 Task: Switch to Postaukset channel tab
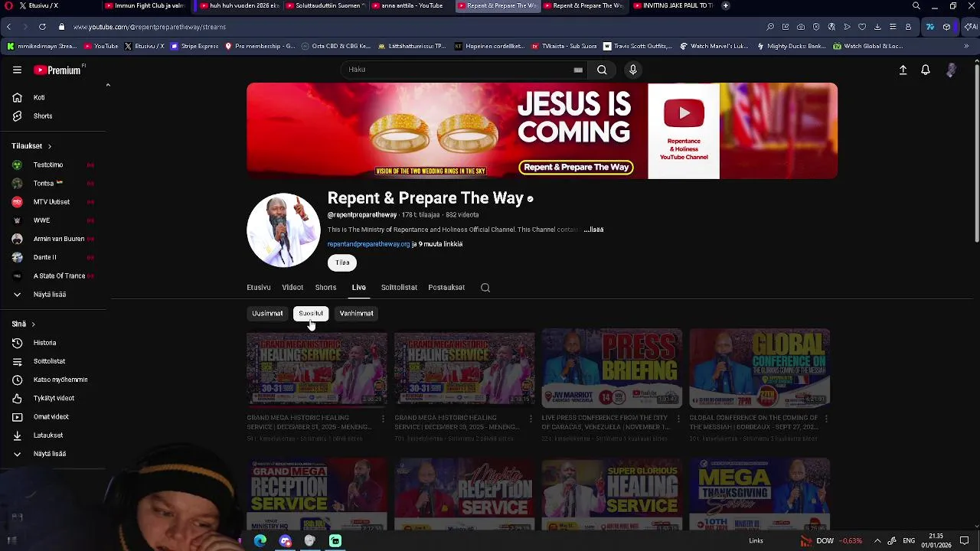coord(446,288)
